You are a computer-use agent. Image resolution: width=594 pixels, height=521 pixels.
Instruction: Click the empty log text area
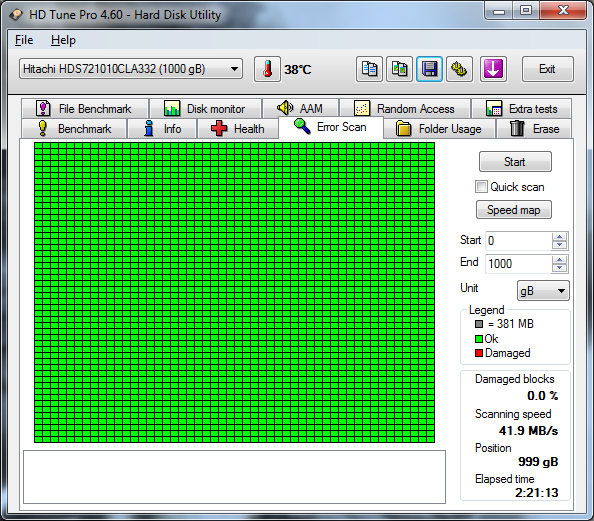click(234, 477)
